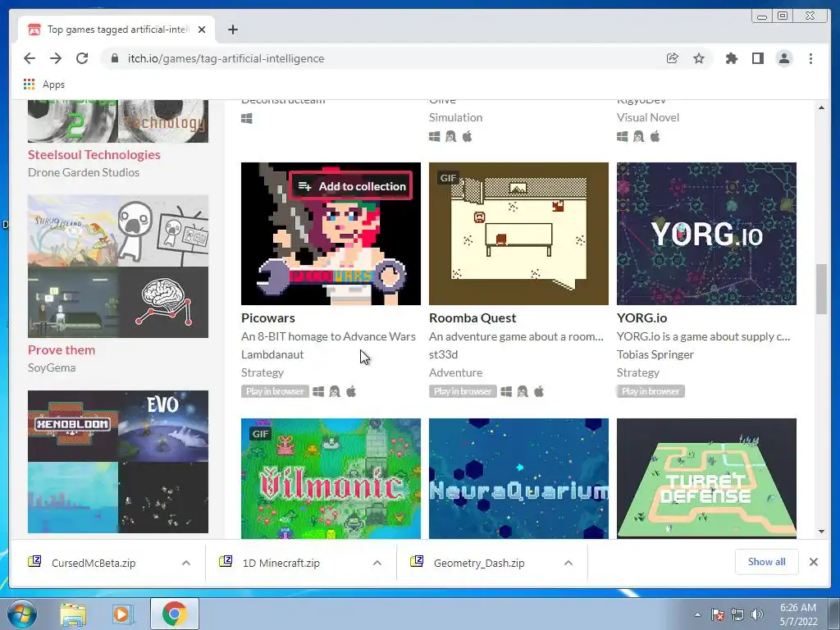This screenshot has width=840, height=630.
Task: Open the Chrome profile avatar
Action: pyautogui.click(x=784, y=58)
